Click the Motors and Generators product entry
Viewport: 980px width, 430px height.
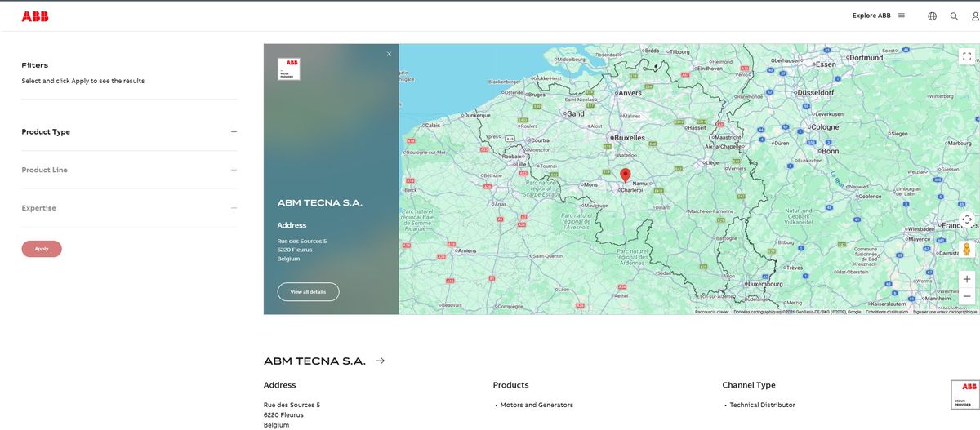click(537, 405)
